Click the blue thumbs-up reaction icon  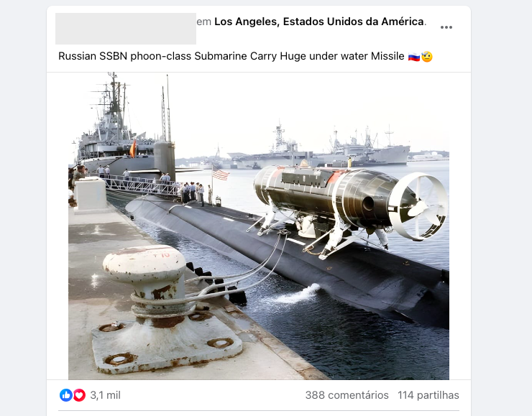tap(66, 395)
